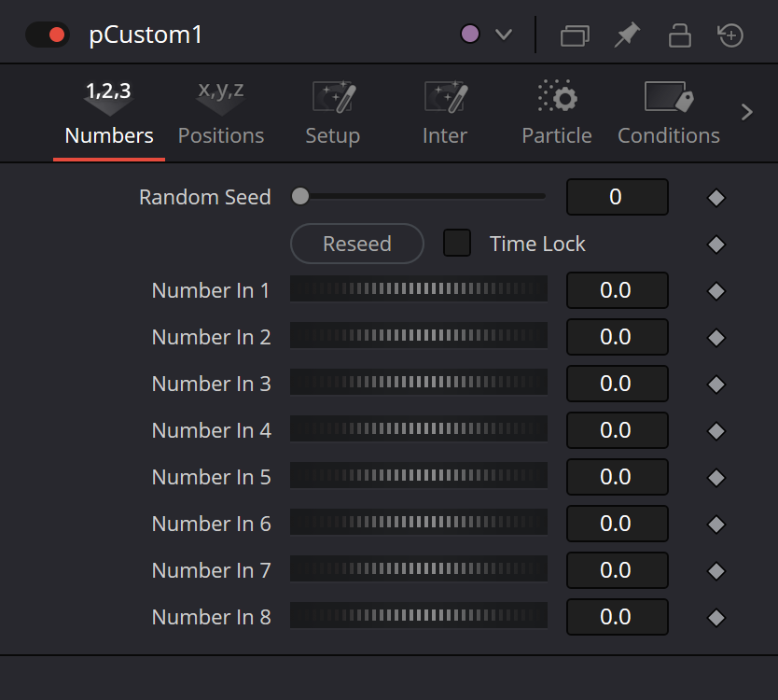Click the purple node color dot

coord(470,35)
